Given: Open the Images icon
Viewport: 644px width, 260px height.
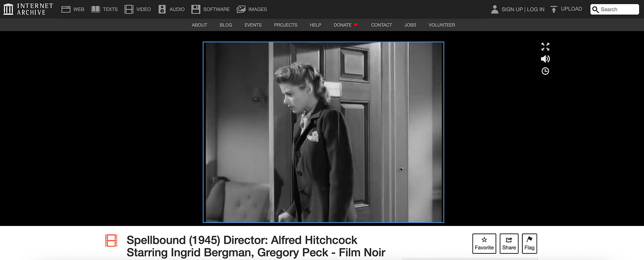Looking at the screenshot, I should tap(241, 9).
